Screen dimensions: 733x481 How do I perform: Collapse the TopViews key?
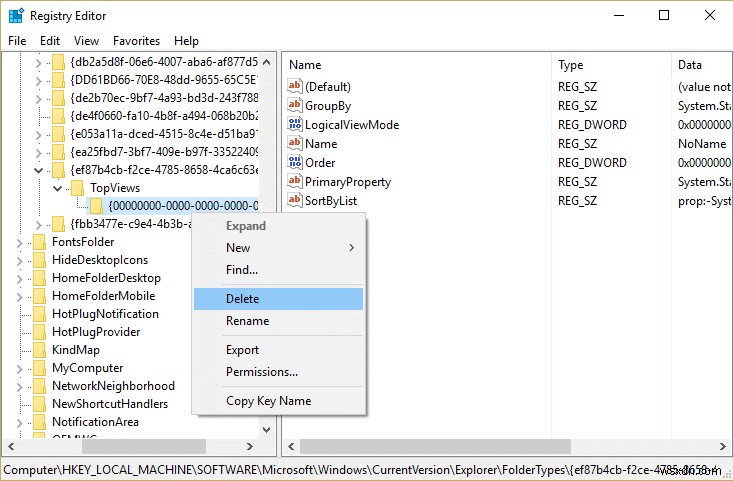tap(57, 188)
